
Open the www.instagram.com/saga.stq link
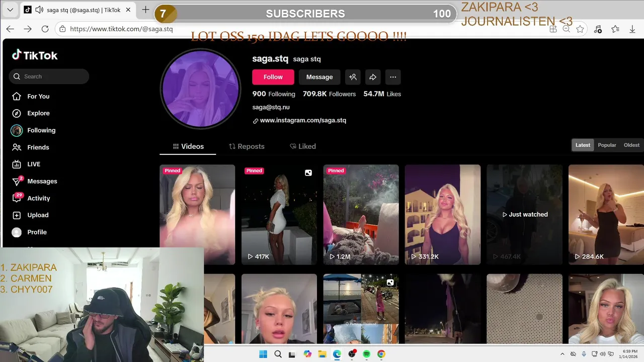coord(303,120)
